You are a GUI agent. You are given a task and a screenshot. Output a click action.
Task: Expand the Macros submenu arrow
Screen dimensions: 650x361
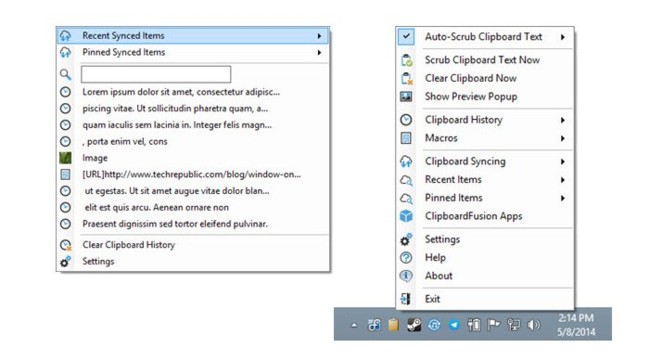point(563,138)
